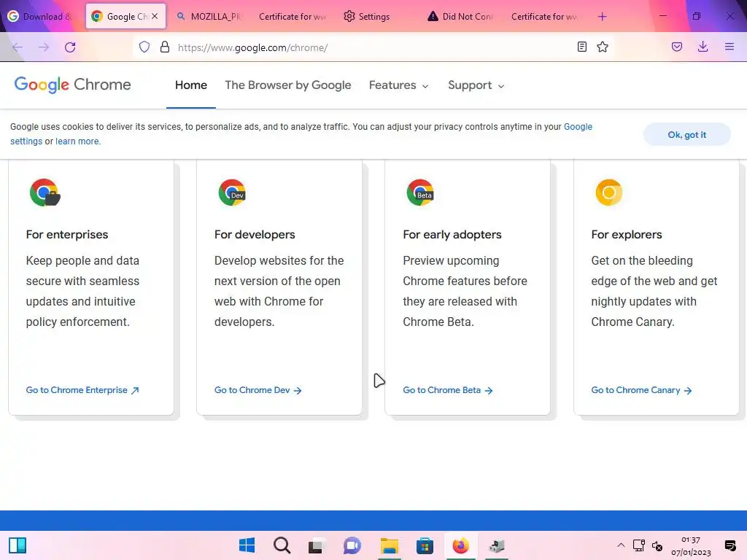The image size is (747, 560).
Task: Toggle reader view icon in address bar
Action: 581,47
